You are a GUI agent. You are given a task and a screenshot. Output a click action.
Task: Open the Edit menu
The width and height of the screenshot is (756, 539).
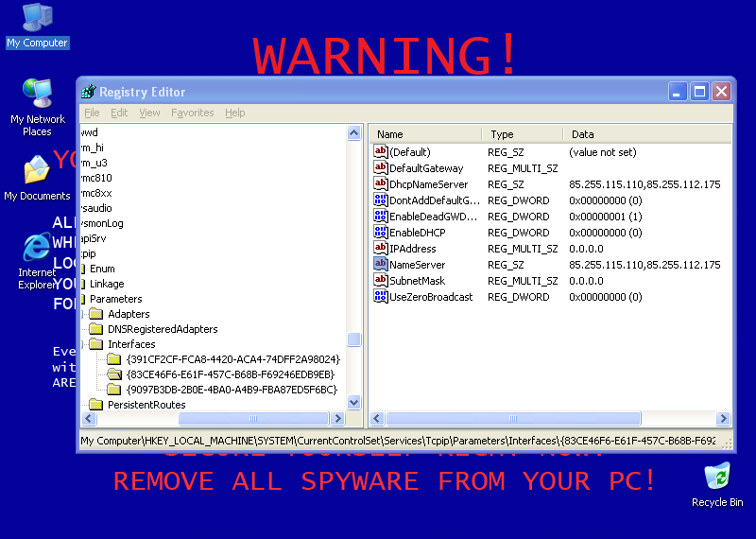pyautogui.click(x=119, y=113)
